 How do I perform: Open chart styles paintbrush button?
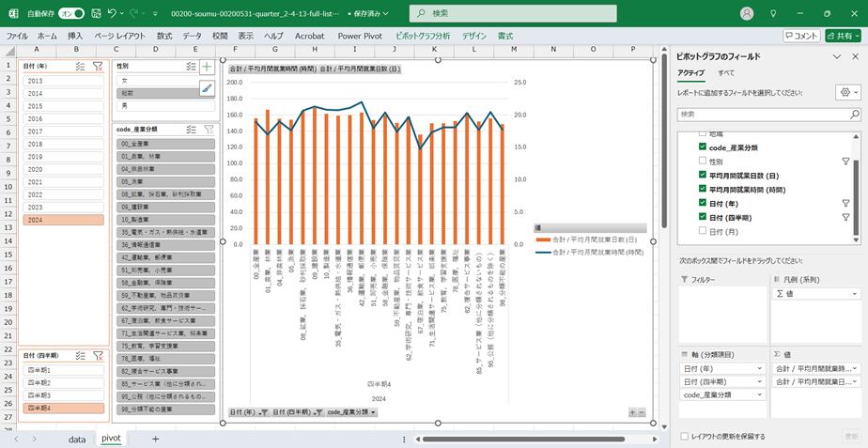[x=208, y=88]
